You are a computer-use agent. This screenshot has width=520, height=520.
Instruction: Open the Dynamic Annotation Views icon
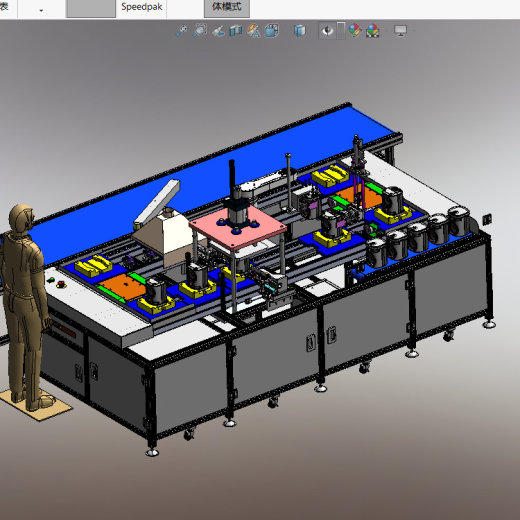(254, 31)
